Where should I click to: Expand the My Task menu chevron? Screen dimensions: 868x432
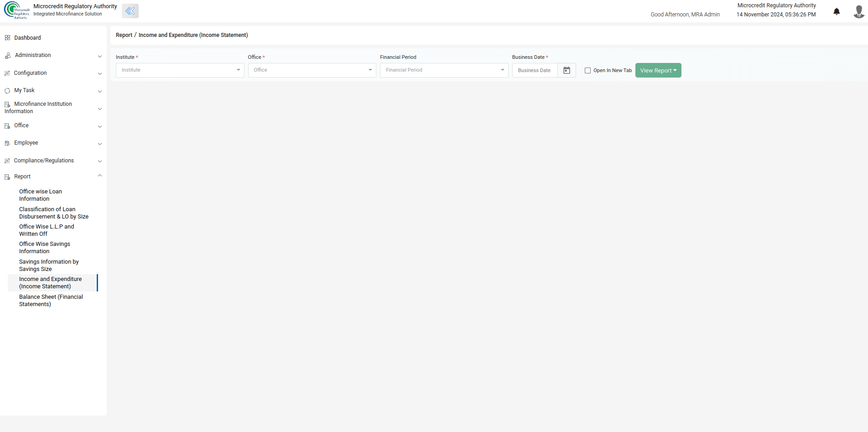(100, 91)
